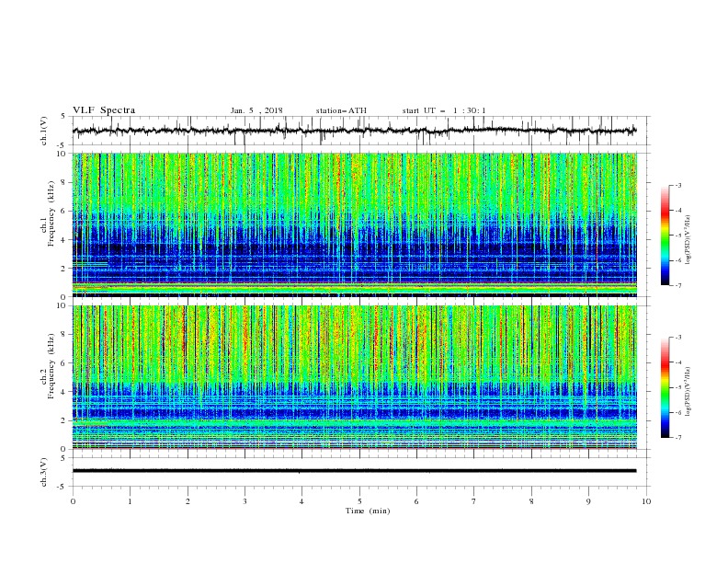Image resolution: width=728 pixels, height=563 pixels.
Task: Click the "start UT = 1 :30: 1" text
Action: point(444,110)
